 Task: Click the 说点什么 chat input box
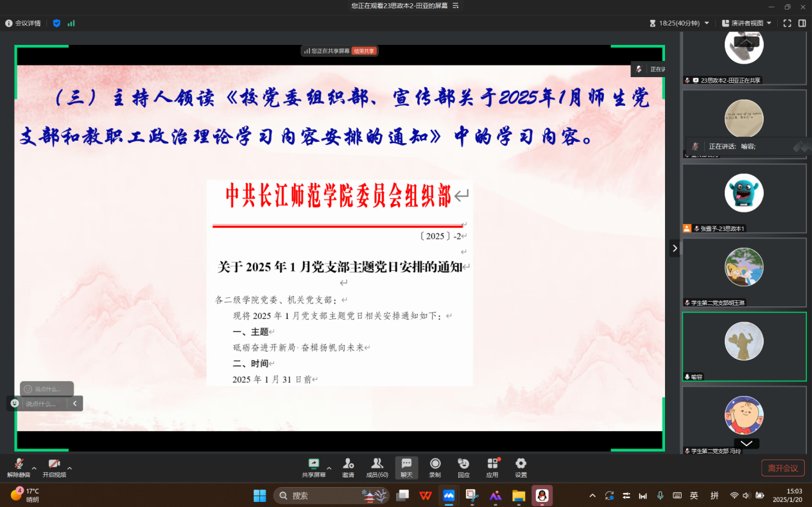(44, 404)
